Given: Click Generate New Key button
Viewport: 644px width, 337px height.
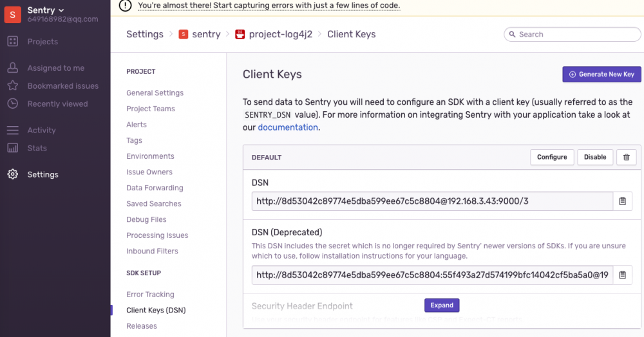Looking at the screenshot, I should point(601,74).
